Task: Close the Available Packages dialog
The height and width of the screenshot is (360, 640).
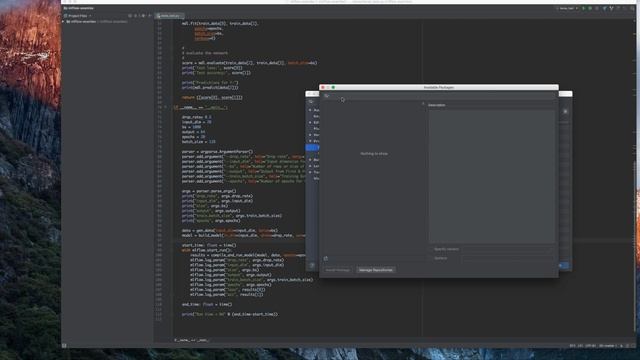Action: click(x=322, y=87)
